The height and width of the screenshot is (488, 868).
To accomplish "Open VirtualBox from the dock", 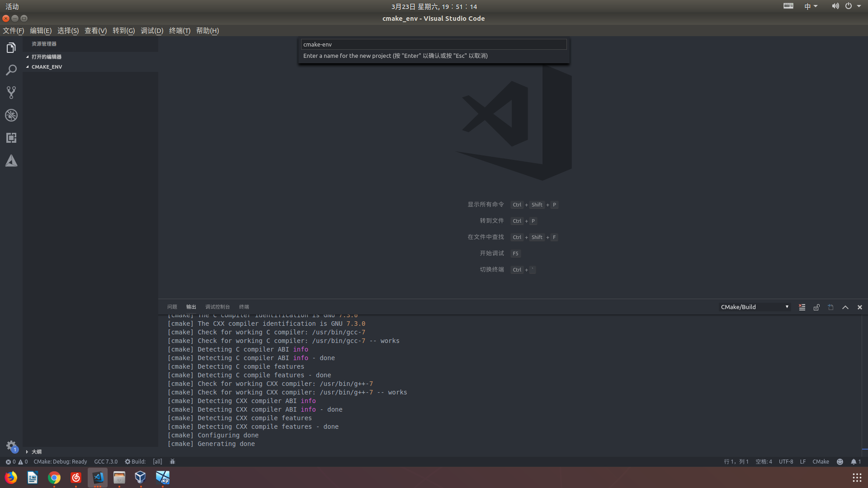I will point(141,478).
